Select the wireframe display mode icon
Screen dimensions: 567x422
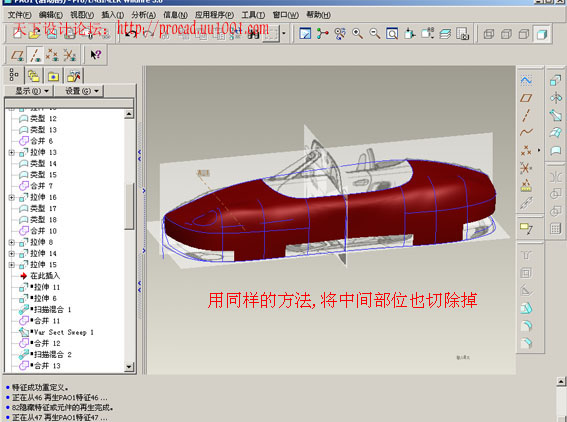(489, 34)
